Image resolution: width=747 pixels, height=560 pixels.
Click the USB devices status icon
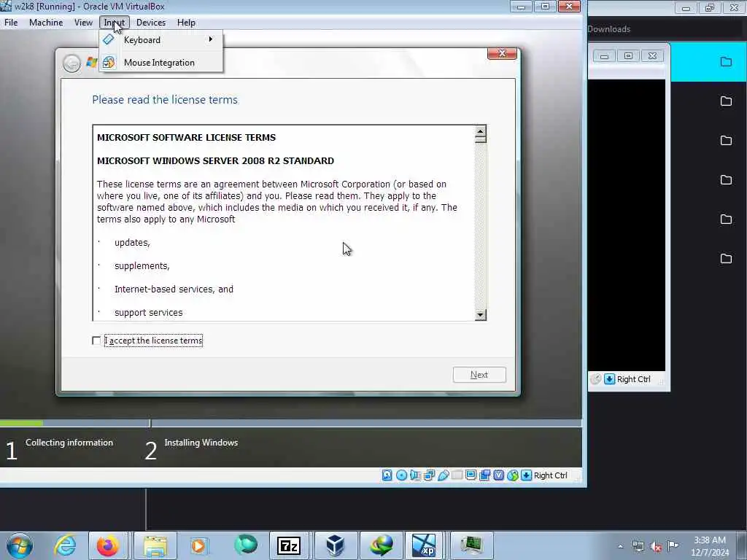point(443,475)
